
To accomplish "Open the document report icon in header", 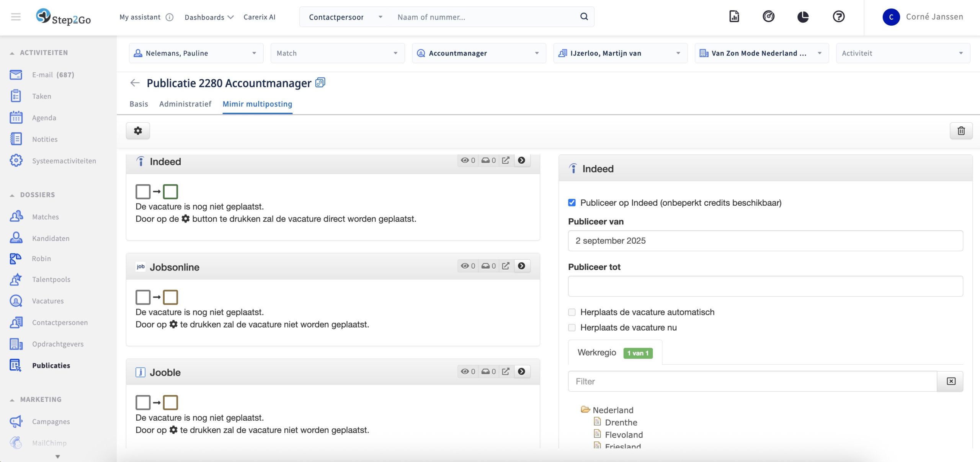I will click(734, 16).
